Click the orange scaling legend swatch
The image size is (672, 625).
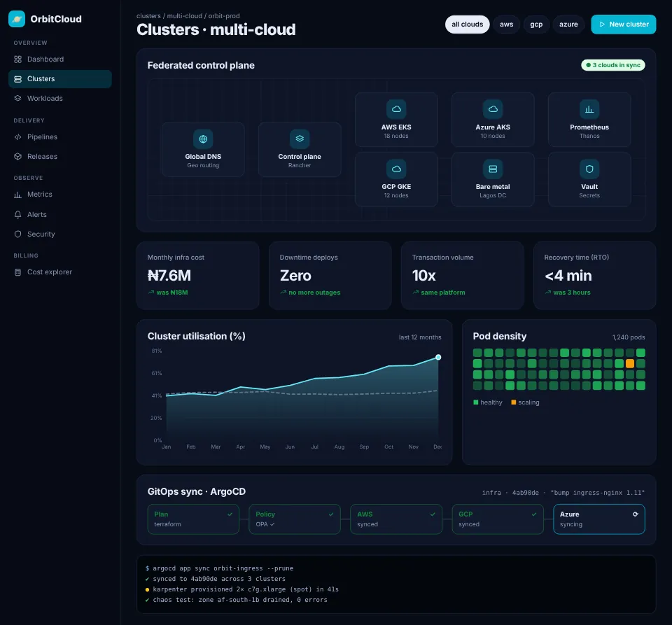[x=513, y=402]
